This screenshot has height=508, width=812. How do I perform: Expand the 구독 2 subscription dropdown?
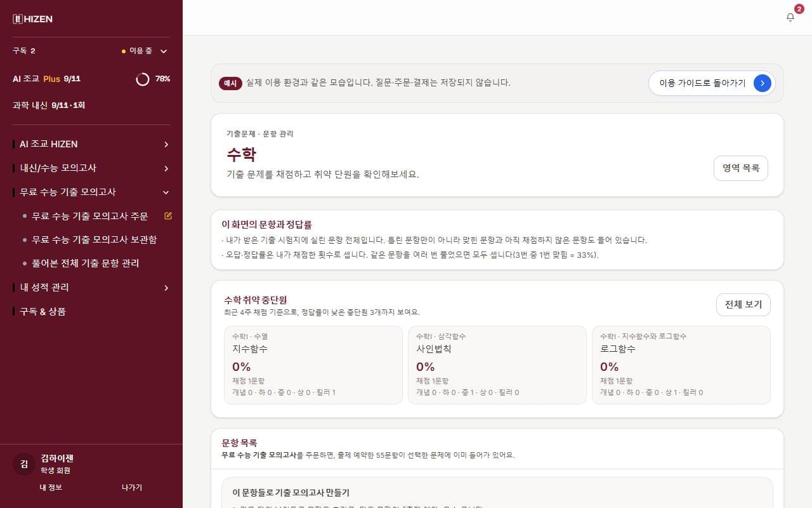tap(91, 51)
